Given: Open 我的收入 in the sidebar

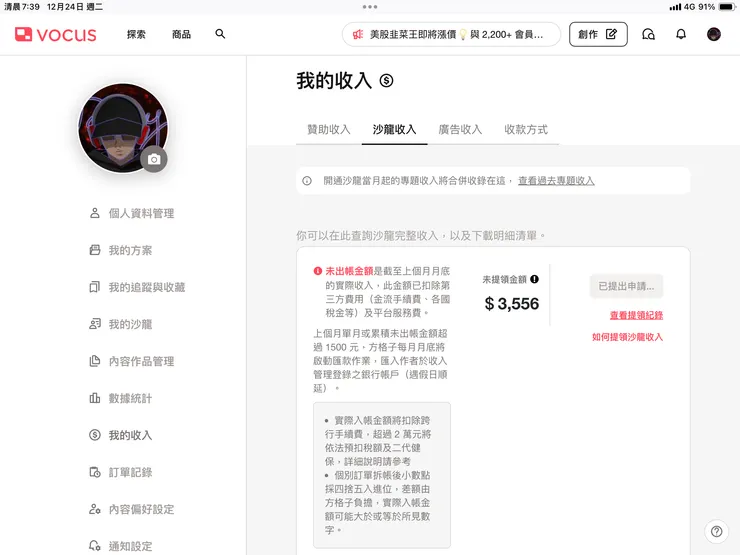Looking at the screenshot, I should (121, 435).
